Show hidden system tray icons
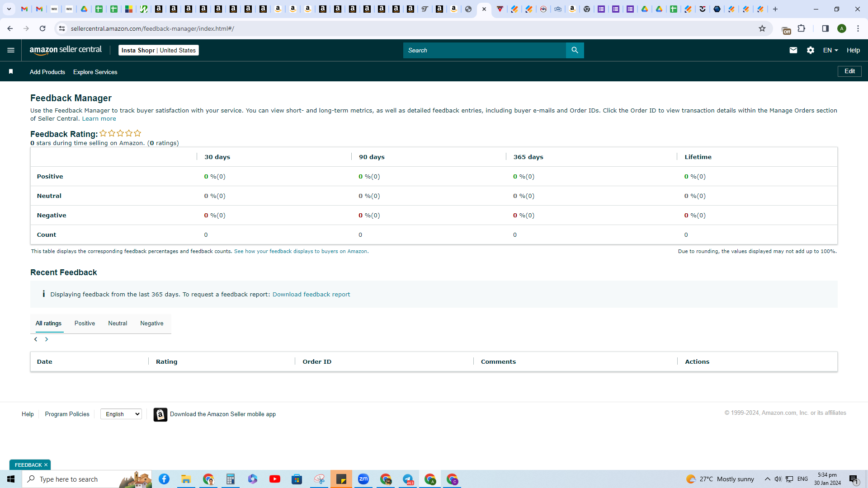 767,479
